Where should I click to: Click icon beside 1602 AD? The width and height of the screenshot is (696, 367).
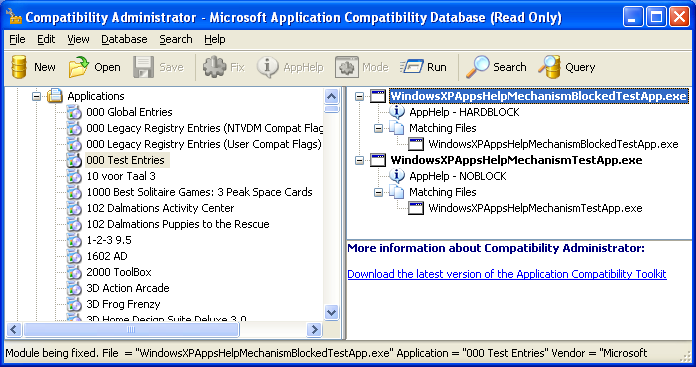click(x=74, y=256)
